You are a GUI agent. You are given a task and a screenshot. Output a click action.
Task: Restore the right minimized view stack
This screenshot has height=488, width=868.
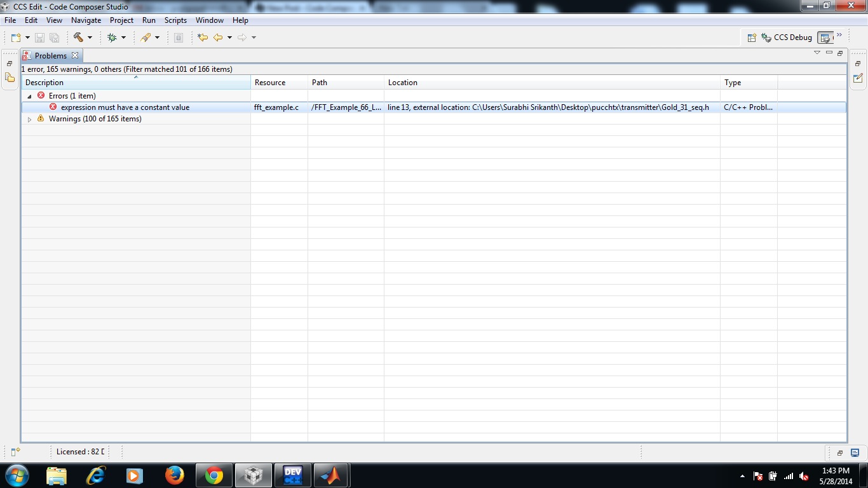pos(858,64)
